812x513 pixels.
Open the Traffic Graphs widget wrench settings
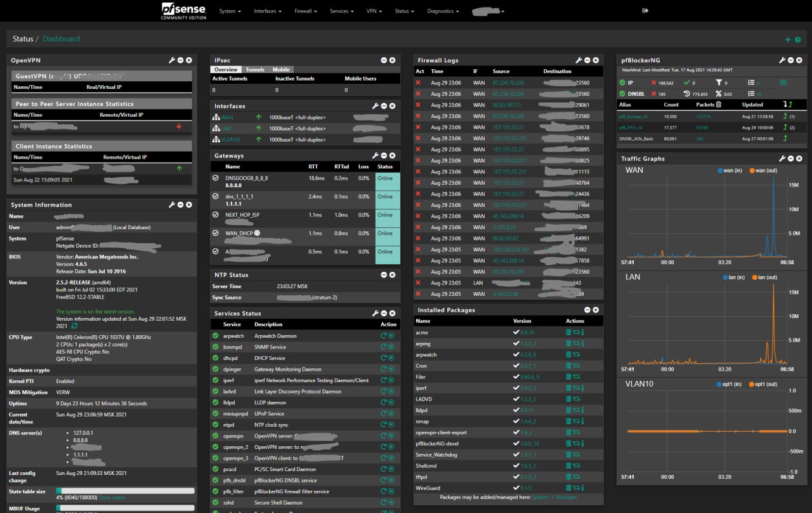pyautogui.click(x=782, y=159)
